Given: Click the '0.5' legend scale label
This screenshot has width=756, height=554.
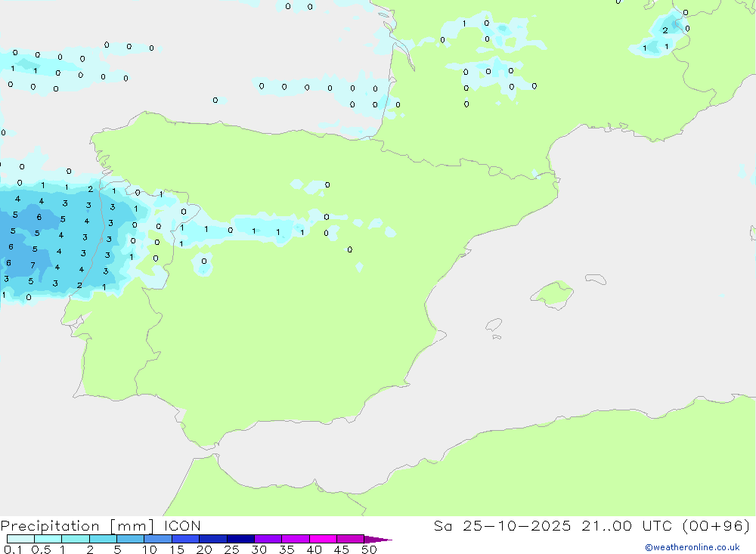Looking at the screenshot, I should [x=41, y=549].
